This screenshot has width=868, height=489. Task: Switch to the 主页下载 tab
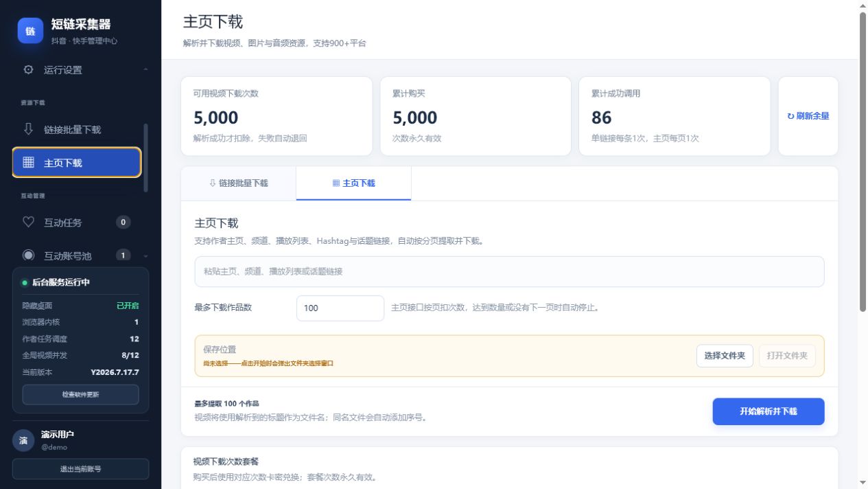[353, 183]
